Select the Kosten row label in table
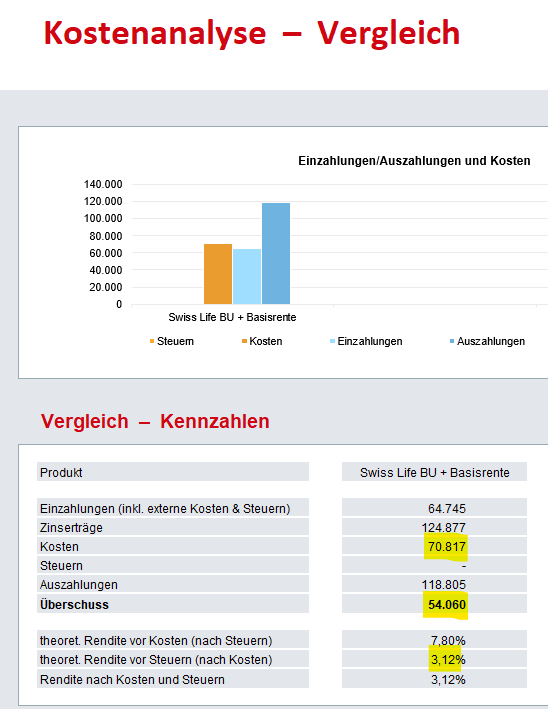The width and height of the screenshot is (548, 709). click(59, 547)
